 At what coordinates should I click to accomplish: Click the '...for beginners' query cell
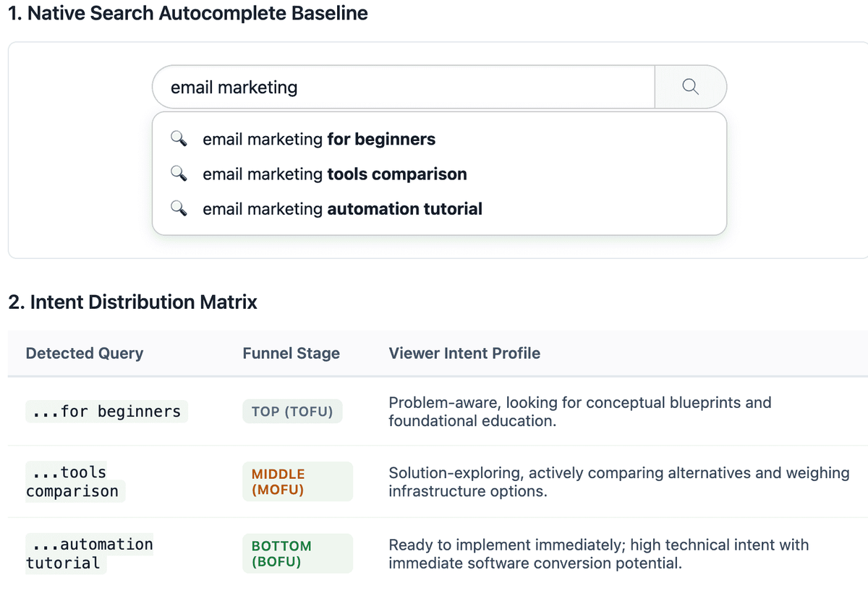click(x=107, y=412)
